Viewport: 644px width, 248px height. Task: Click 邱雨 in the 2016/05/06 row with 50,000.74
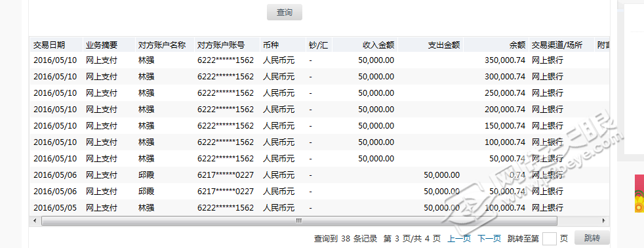pos(146,192)
